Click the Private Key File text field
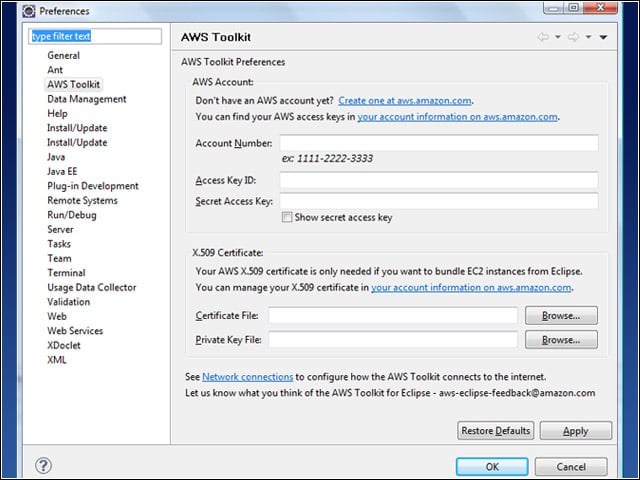640x480 pixels. 393,340
